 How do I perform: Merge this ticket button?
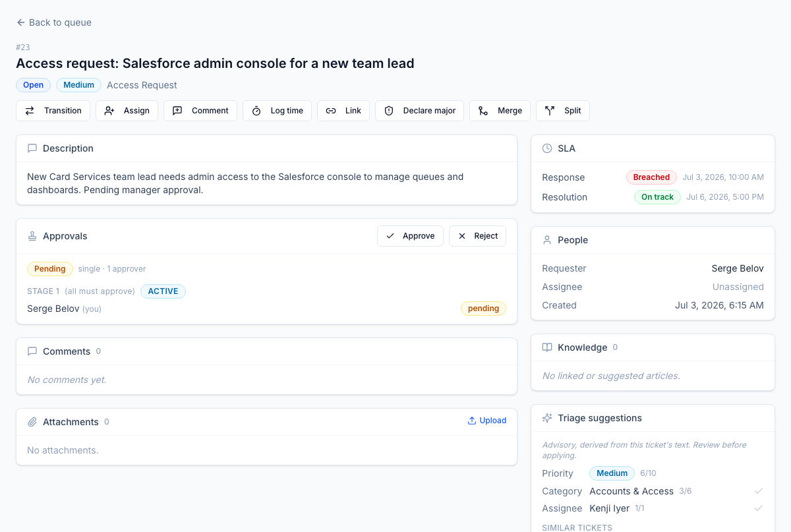(500, 111)
